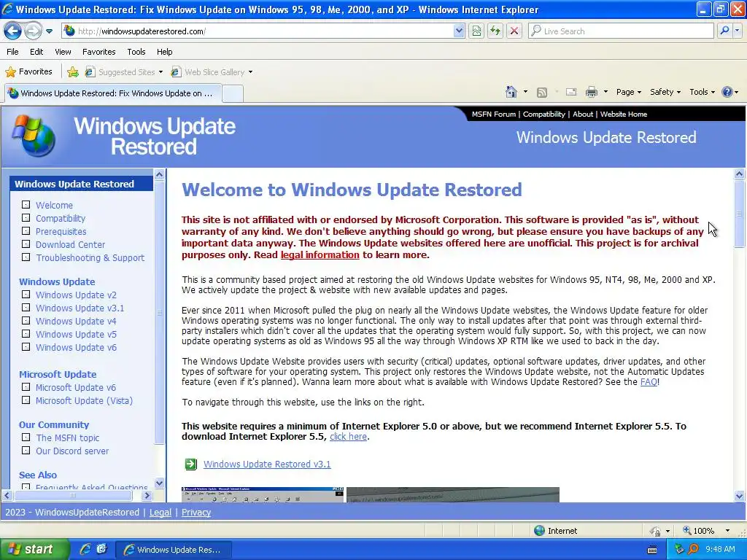
Task: Click the 'click here' IE 5.5 link
Action: [x=348, y=437]
